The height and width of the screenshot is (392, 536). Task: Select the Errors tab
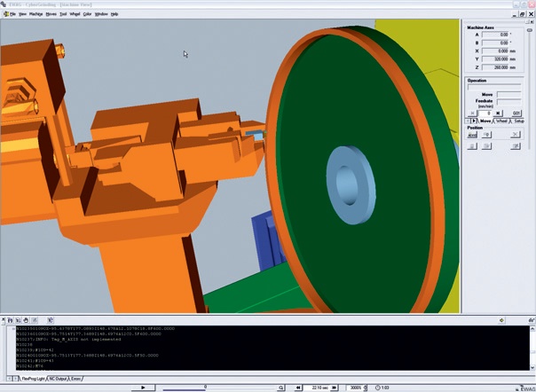click(75, 379)
